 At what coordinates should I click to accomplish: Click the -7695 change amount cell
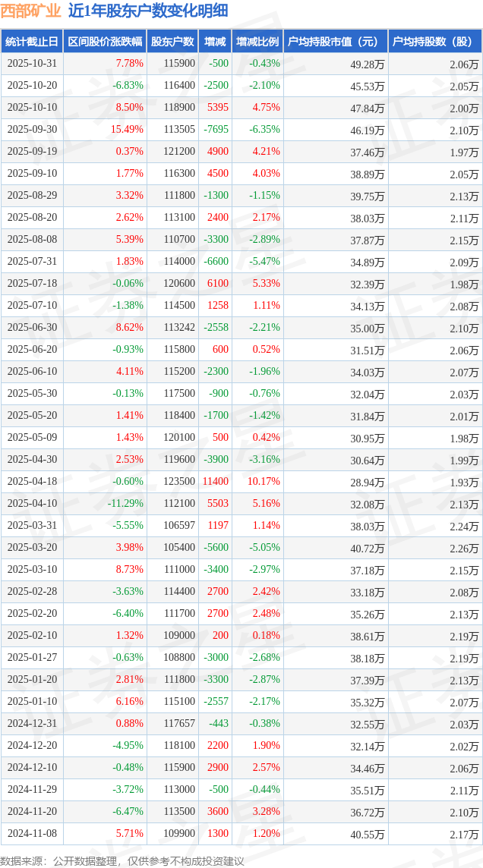coord(216,130)
